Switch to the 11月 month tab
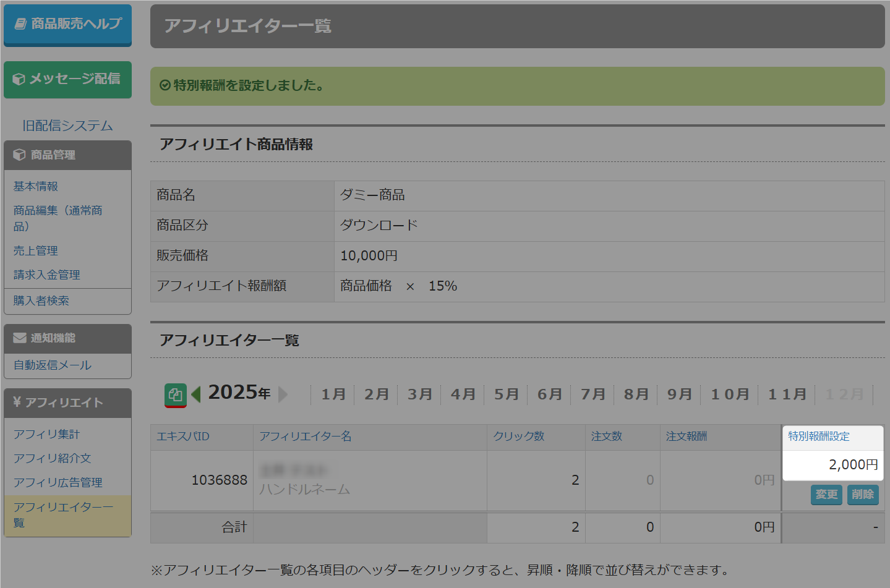The width and height of the screenshot is (890, 588). click(x=787, y=394)
